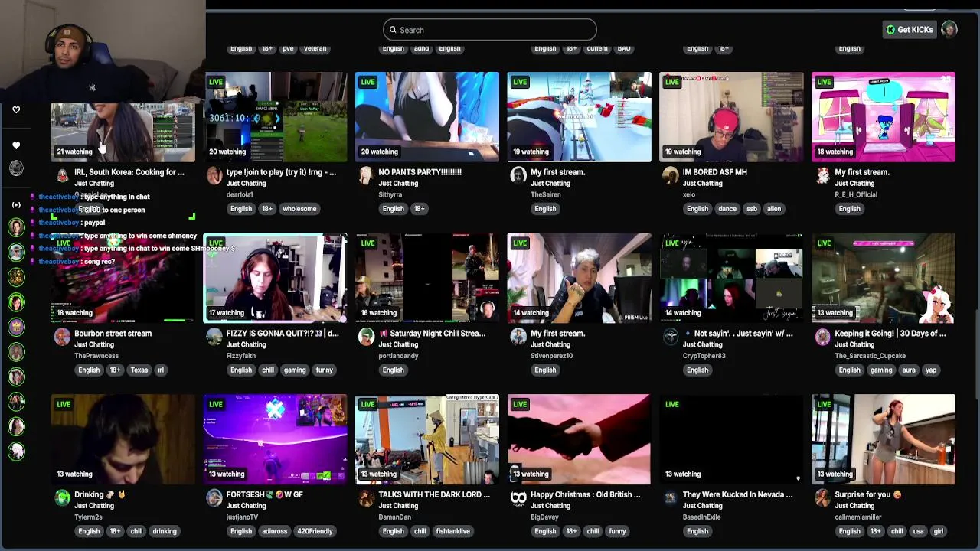Focus the Search input field

point(489,30)
